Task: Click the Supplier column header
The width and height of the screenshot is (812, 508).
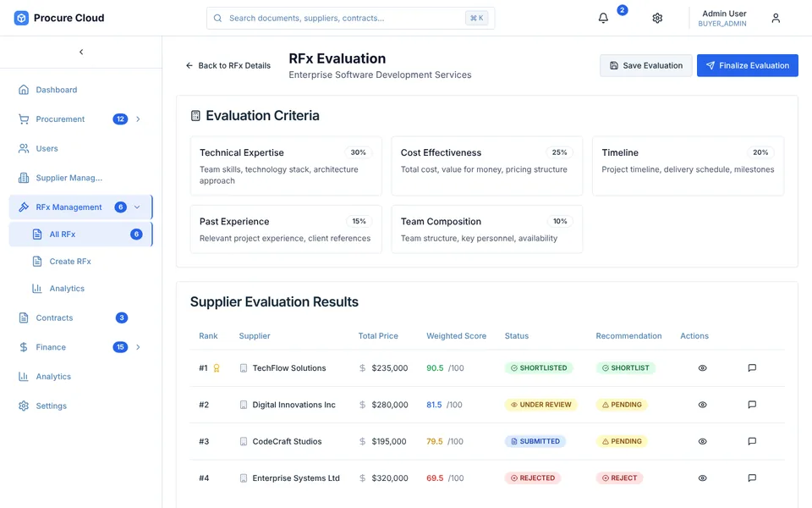Action: click(255, 336)
